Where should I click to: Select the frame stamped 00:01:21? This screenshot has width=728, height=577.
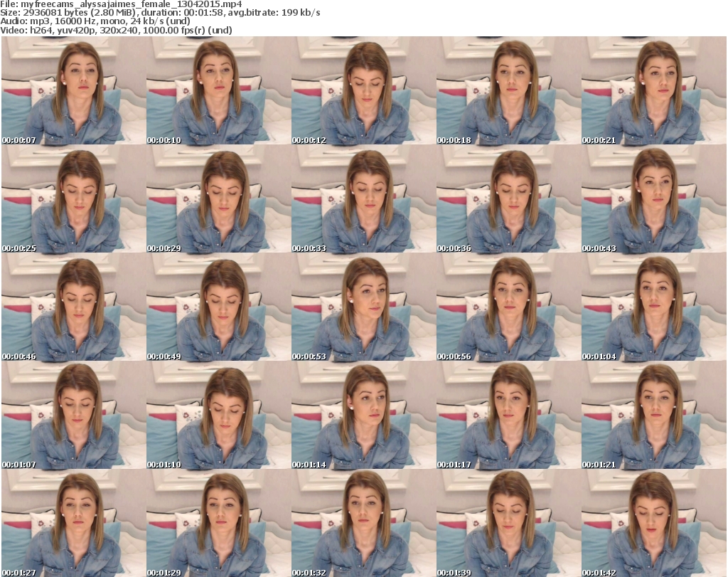[x=653, y=415]
